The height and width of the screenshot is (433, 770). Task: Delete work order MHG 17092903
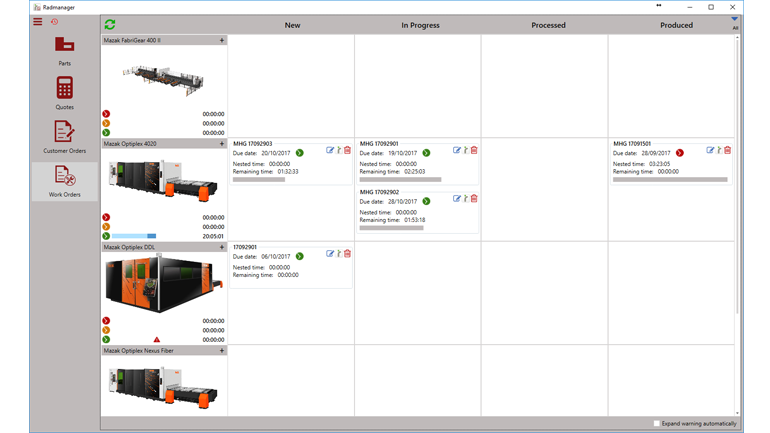tap(348, 150)
